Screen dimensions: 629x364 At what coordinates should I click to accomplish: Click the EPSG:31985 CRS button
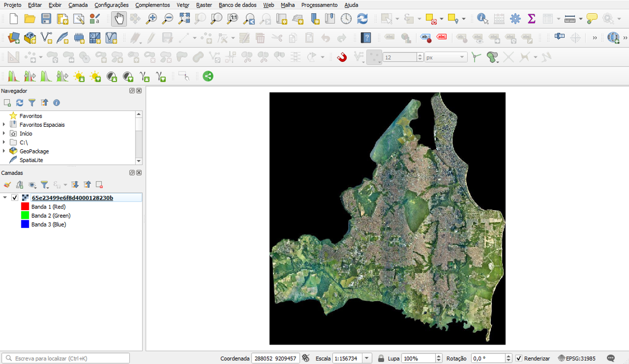(577, 358)
